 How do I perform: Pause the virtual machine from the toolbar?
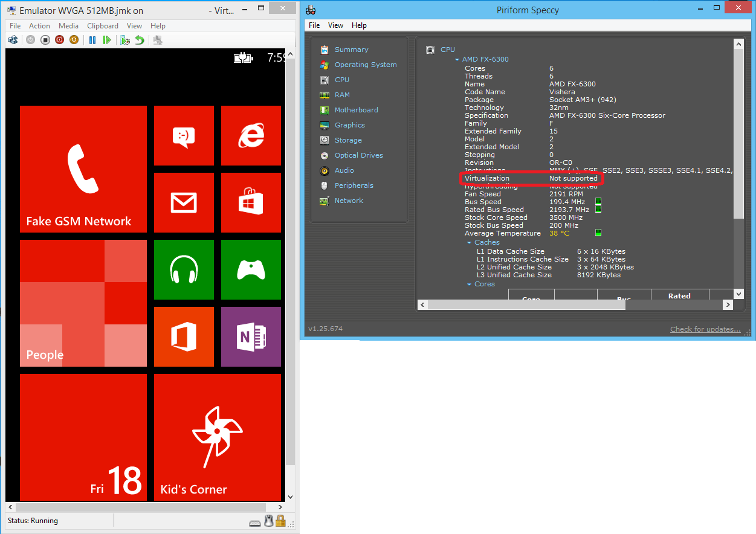pyautogui.click(x=92, y=40)
